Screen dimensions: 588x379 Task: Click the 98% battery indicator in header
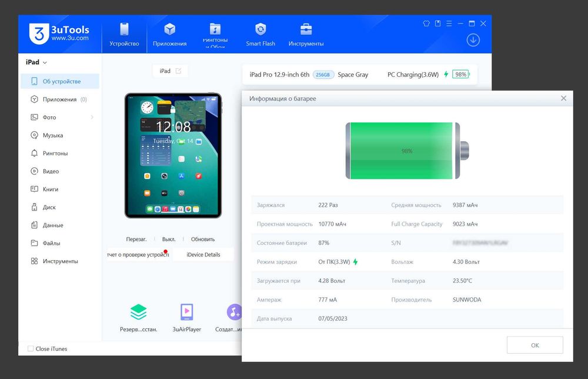[461, 74]
